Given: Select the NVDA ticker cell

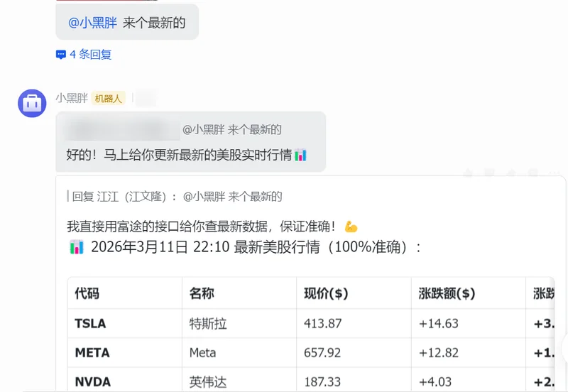Looking at the screenshot, I should tap(92, 382).
